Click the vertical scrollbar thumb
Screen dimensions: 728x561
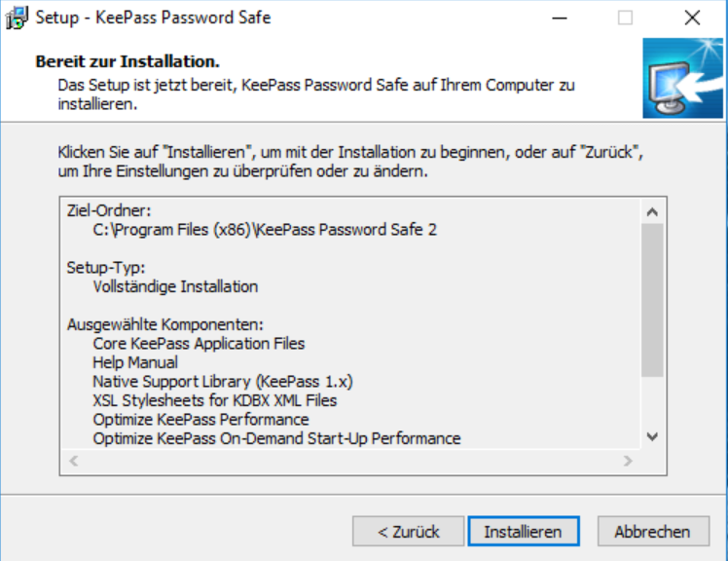(652, 299)
